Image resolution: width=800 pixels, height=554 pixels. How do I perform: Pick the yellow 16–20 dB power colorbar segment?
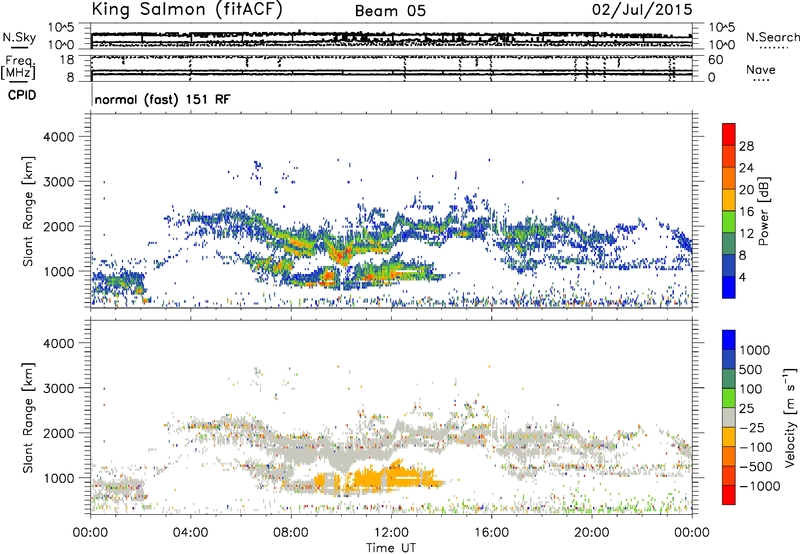(x=729, y=200)
